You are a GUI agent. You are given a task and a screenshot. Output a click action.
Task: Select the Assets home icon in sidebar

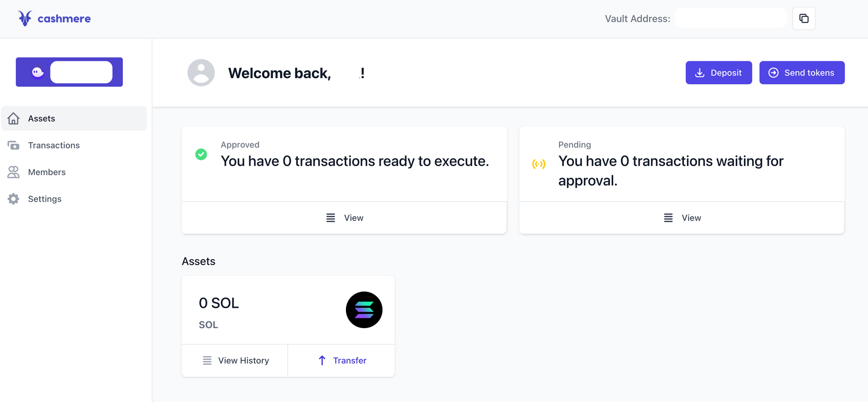[13, 118]
